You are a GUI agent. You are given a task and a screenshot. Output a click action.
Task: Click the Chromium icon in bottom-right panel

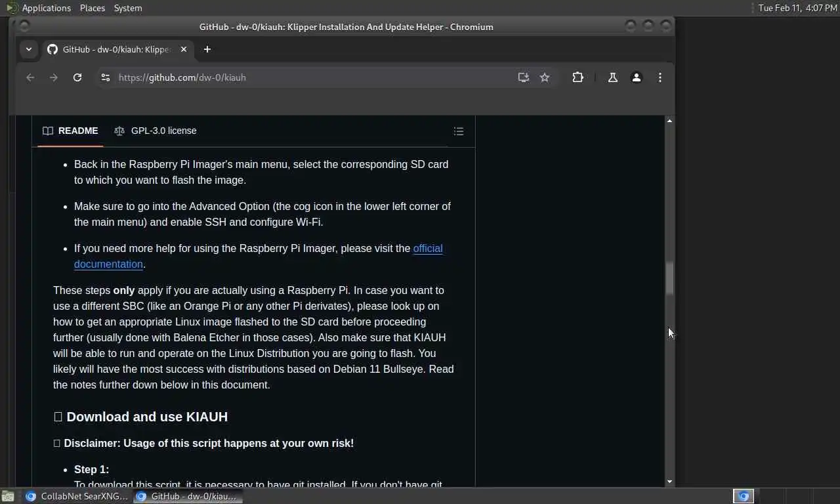[744, 496]
